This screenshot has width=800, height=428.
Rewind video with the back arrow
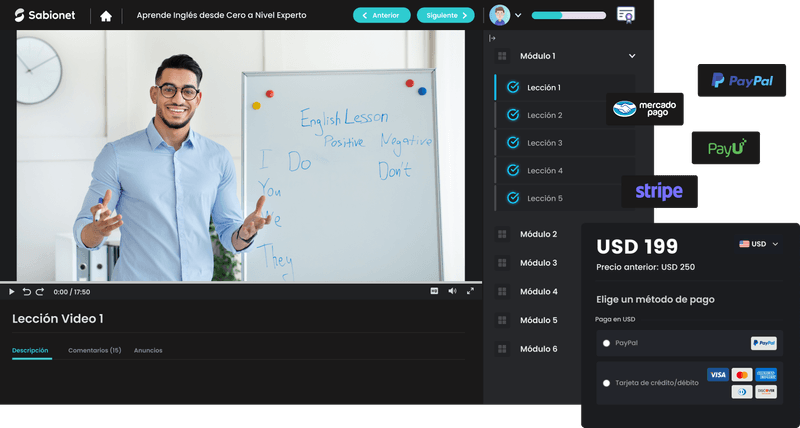coord(27,292)
